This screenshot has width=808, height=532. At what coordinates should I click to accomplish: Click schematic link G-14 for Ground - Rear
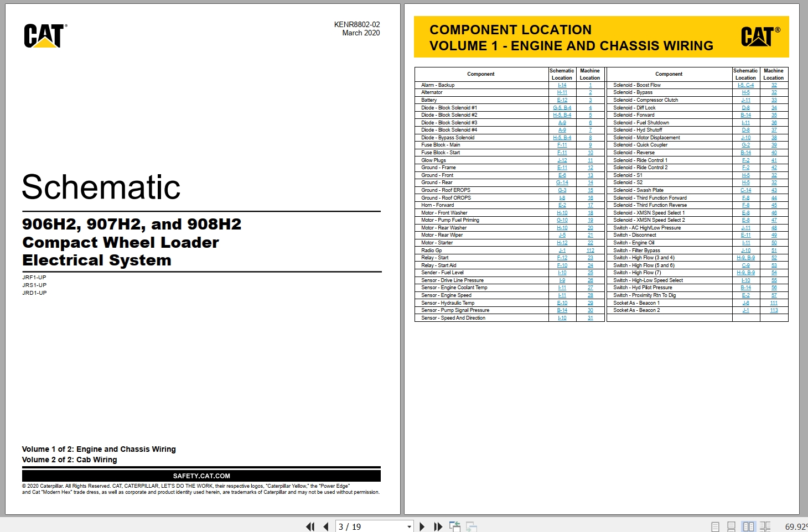pos(562,182)
